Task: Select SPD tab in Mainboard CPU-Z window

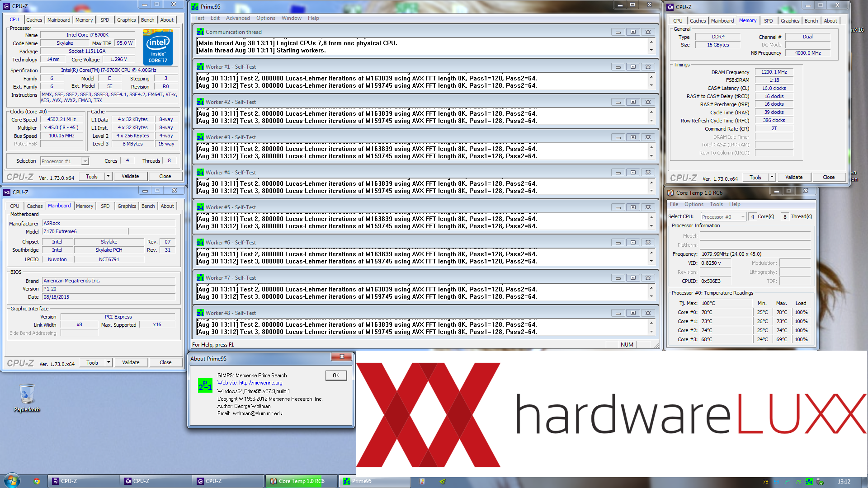Action: [x=105, y=206]
